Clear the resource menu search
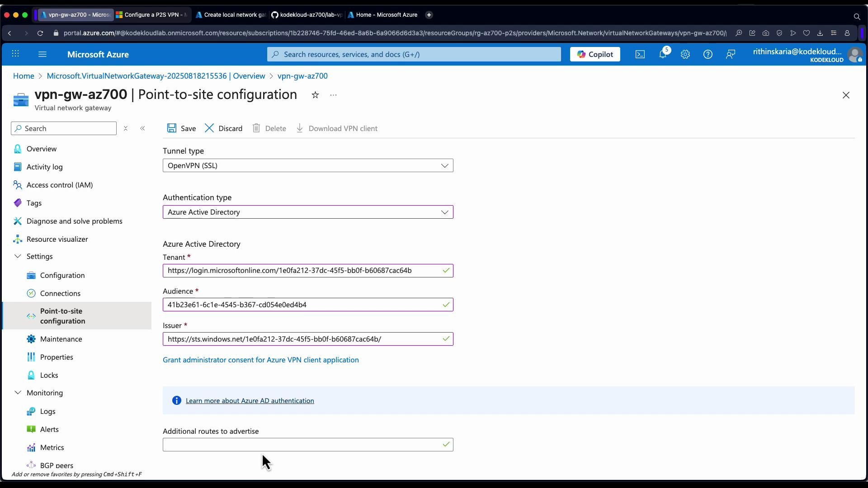This screenshot has width=868, height=488. point(126,128)
